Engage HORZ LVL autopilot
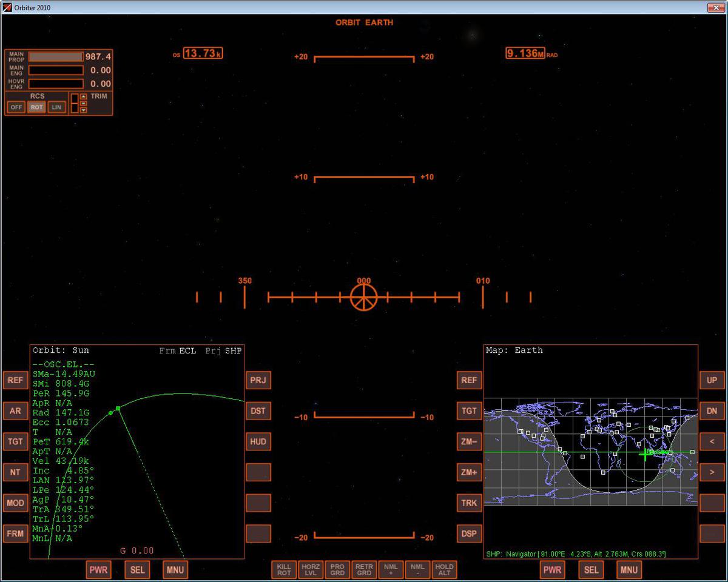This screenshot has width=728, height=582. (311, 570)
